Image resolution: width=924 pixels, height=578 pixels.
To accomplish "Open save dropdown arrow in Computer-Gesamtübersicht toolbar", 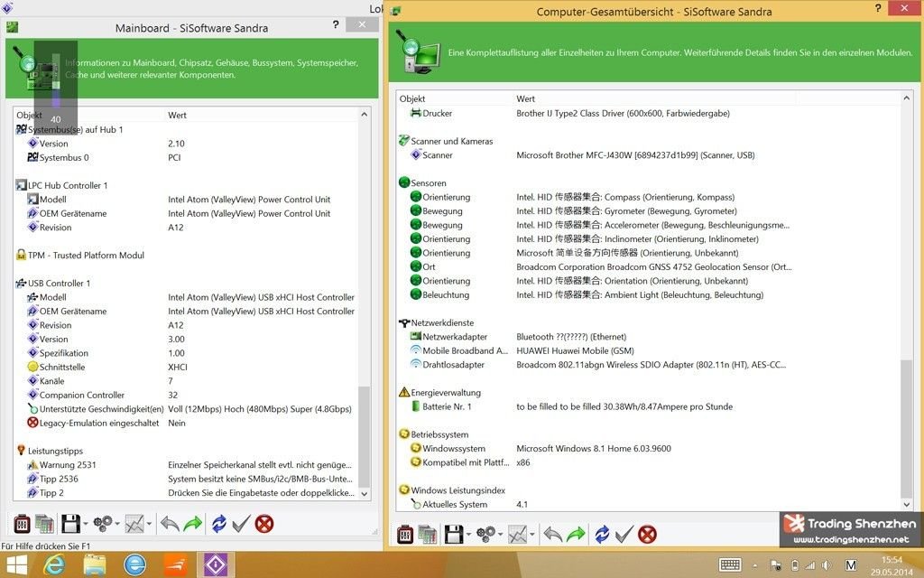I will point(468,535).
